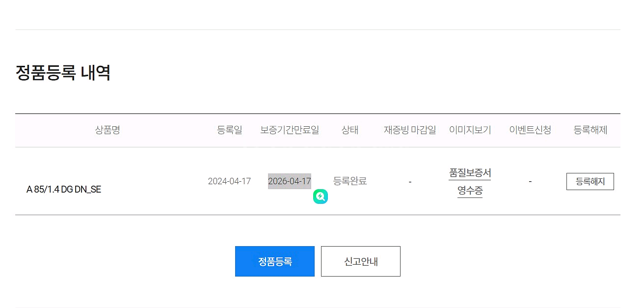Select the 이미지보기 column header
Image resolution: width=644 pixels, height=308 pixels.
470,130
